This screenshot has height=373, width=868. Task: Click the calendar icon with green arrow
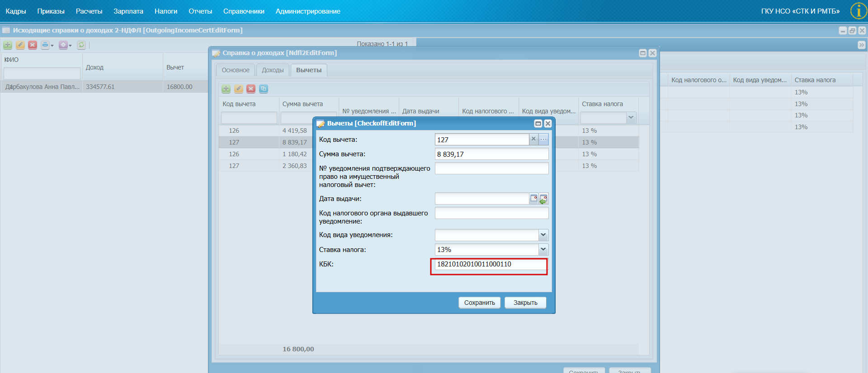point(544,198)
